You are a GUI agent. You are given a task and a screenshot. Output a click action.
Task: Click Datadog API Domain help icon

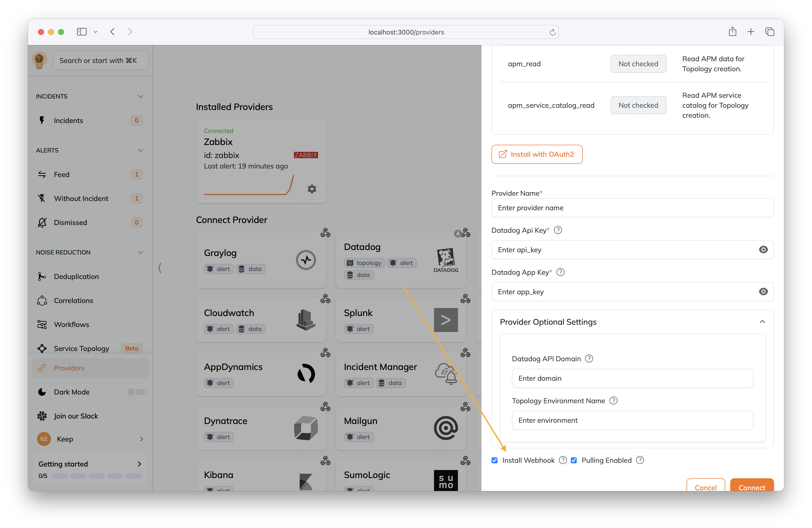(x=589, y=358)
